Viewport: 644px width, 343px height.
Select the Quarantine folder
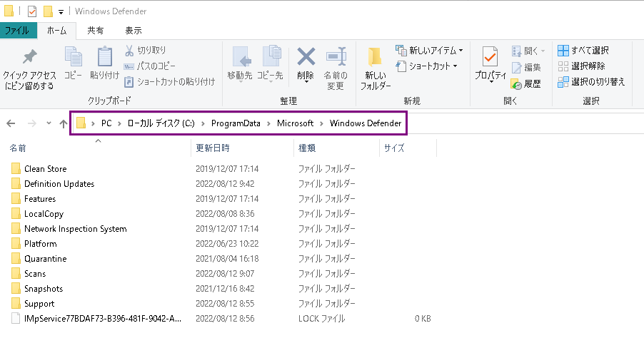45,258
